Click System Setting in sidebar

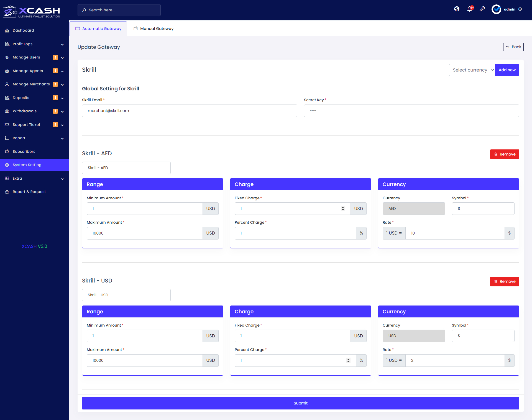[27, 165]
